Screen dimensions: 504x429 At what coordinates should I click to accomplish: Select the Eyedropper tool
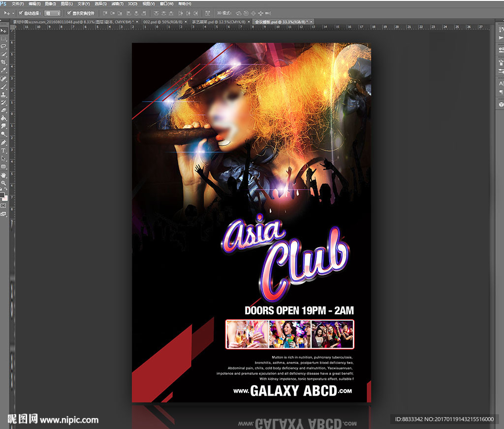(x=3, y=70)
